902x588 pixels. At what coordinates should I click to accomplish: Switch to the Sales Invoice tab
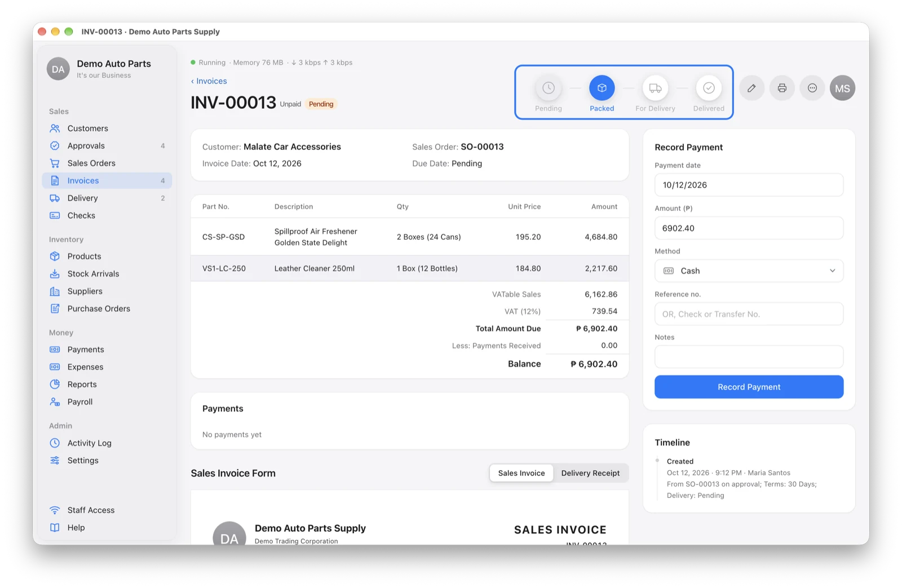[x=521, y=474]
